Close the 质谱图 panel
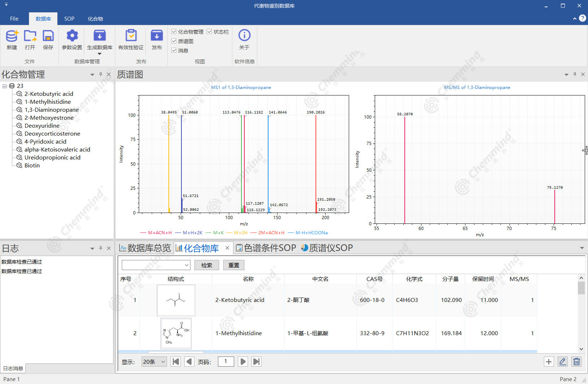The height and width of the screenshot is (384, 588). tap(583, 74)
